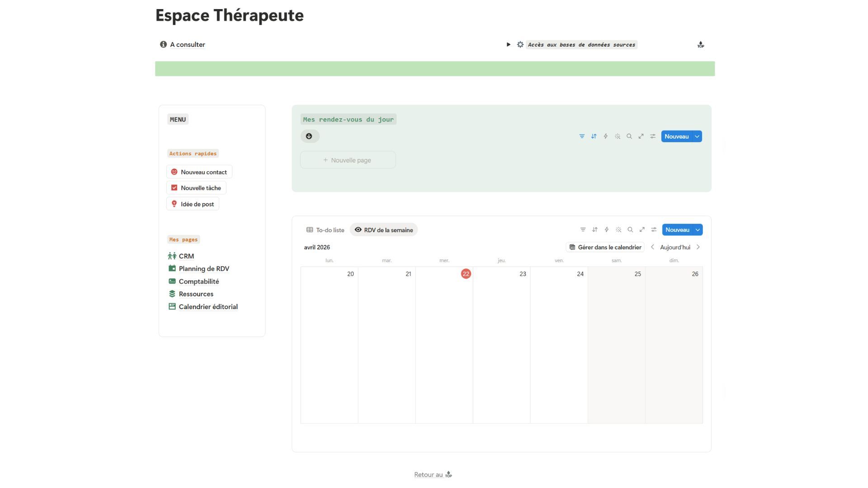The width and height of the screenshot is (868, 488).
Task: Click Nouvelle page placeholder card
Action: (x=348, y=160)
